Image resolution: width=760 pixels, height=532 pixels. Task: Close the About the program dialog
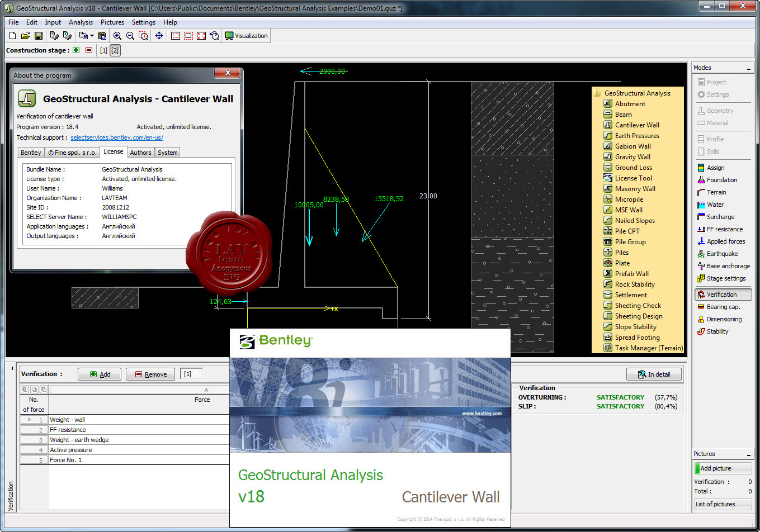point(228,73)
